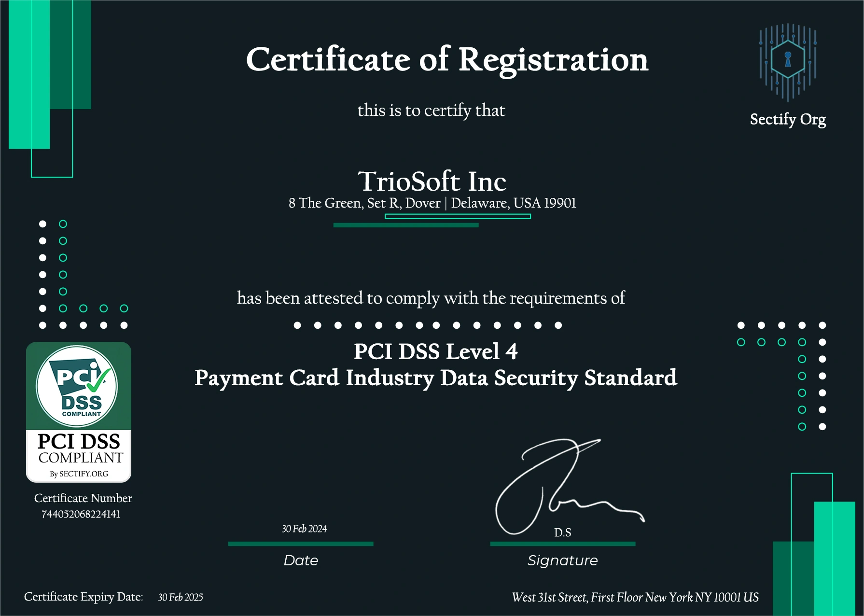Screen dimensions: 864x616
Task: Click certificate number 744052068224141
Action: pos(81,514)
